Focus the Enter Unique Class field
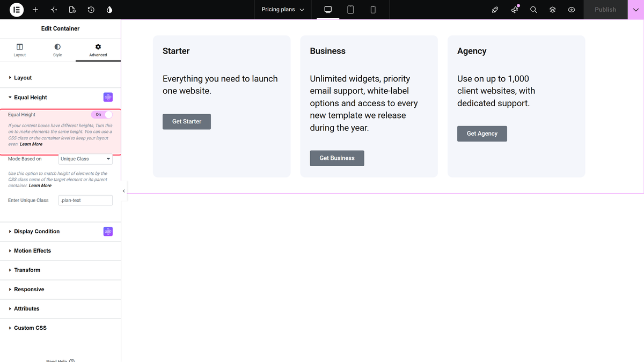Image resolution: width=644 pixels, height=362 pixels. tap(85, 200)
